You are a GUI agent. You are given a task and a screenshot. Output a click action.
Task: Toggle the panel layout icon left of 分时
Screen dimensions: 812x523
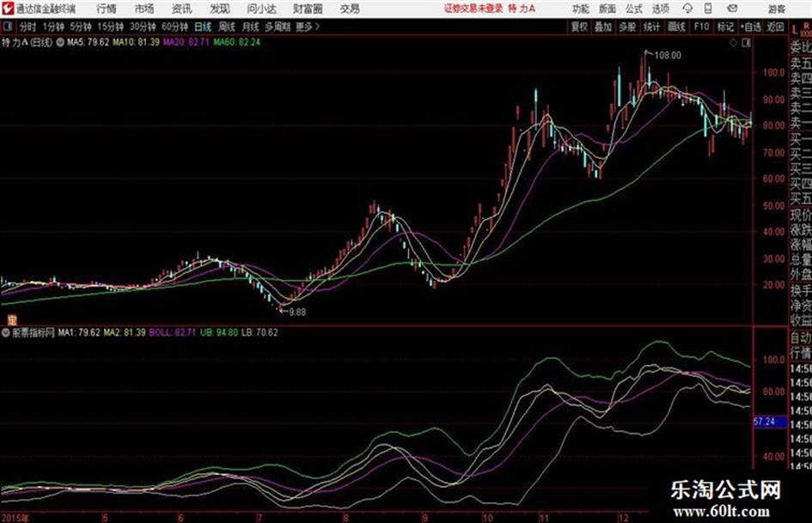pos(8,27)
